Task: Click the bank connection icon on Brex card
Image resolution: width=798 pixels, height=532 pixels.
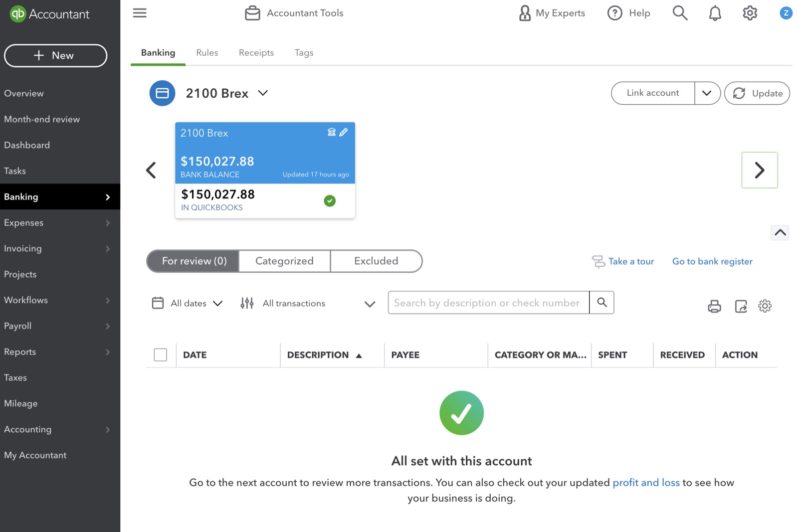Action: click(332, 132)
